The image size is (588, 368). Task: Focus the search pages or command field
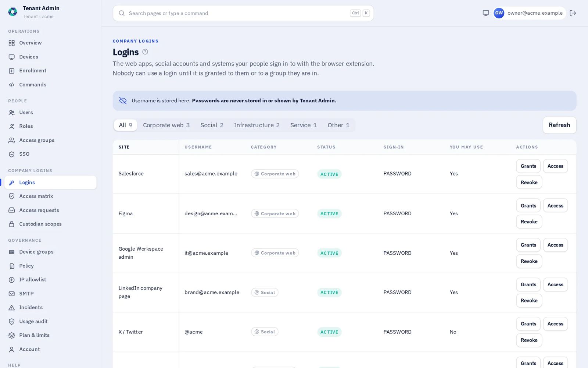[x=243, y=13]
